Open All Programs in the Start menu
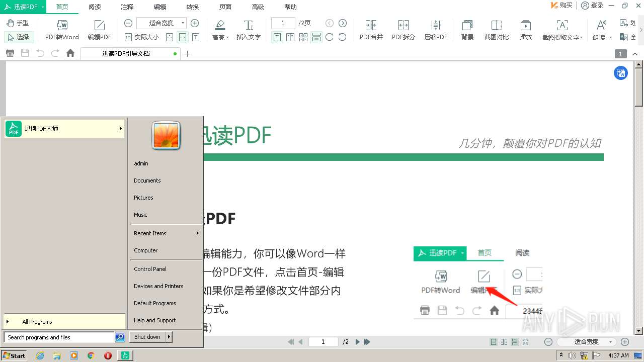 click(x=64, y=322)
